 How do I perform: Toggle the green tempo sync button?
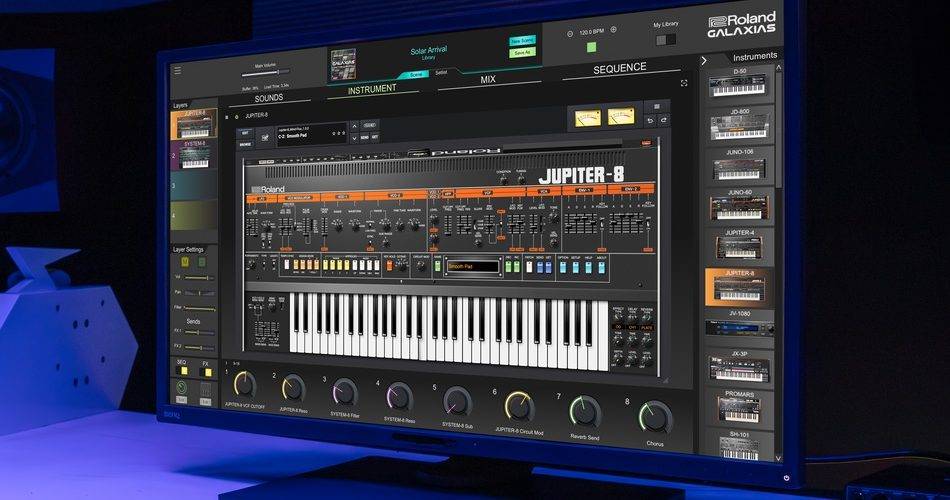click(591, 47)
